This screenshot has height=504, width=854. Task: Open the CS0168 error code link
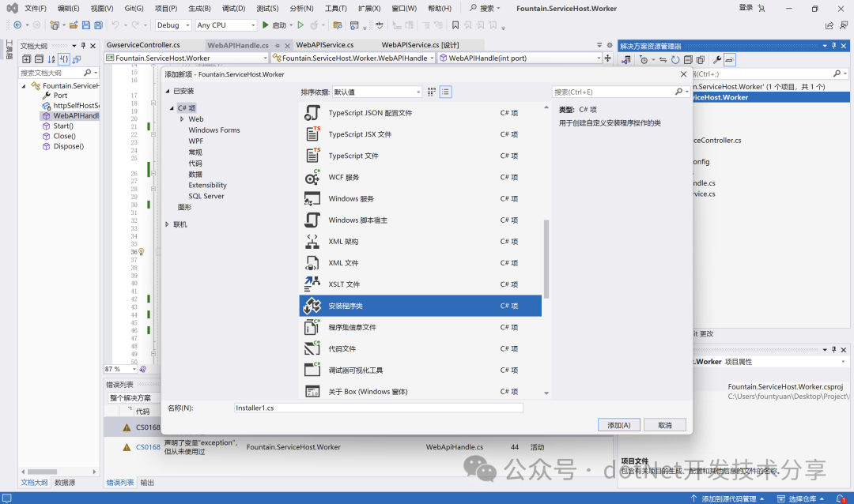click(x=148, y=447)
